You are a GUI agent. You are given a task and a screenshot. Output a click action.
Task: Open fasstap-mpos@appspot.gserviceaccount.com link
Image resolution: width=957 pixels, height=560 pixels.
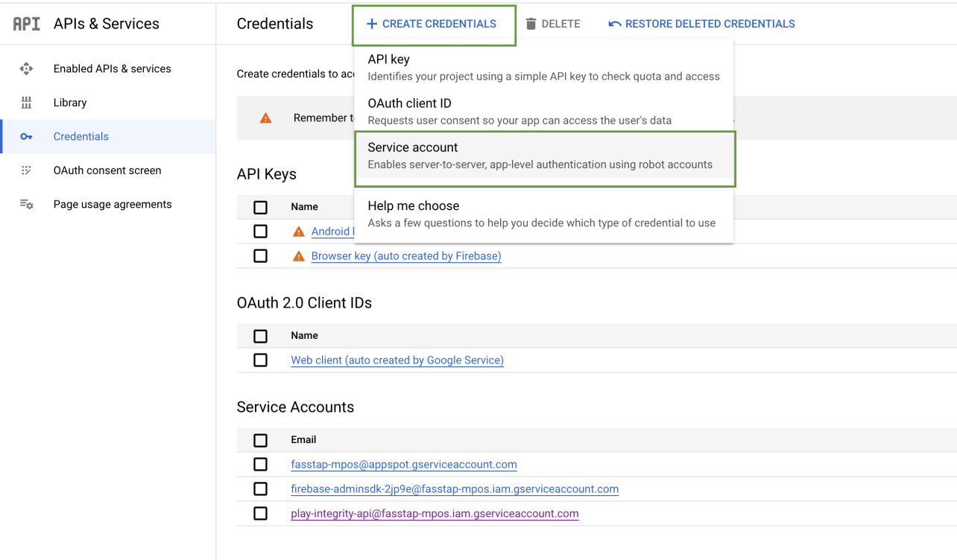pos(404,465)
